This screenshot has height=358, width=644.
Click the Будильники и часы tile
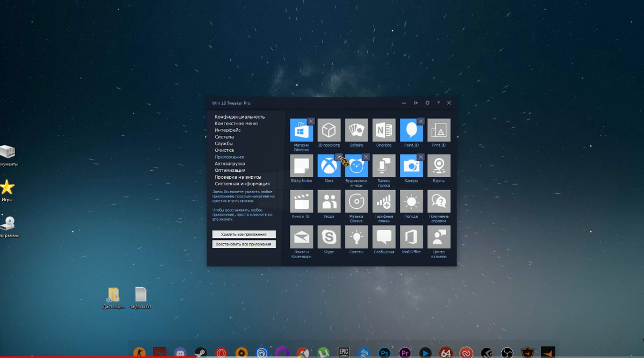click(x=356, y=166)
